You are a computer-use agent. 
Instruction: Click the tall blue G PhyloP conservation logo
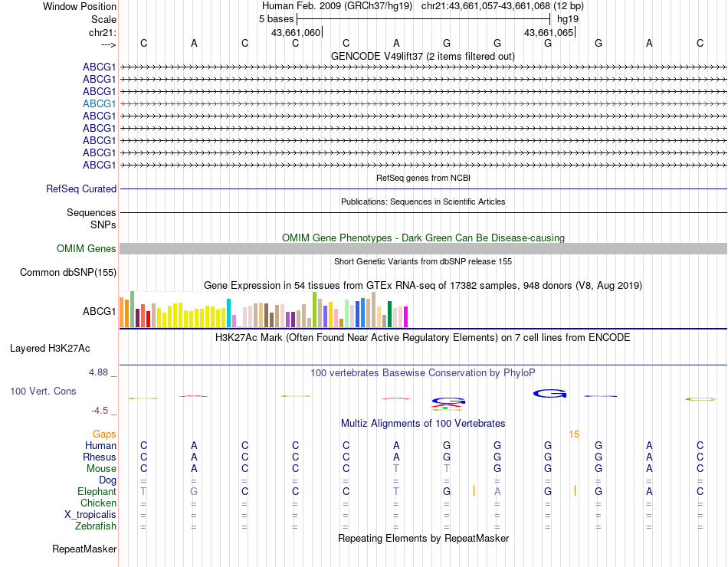click(549, 393)
